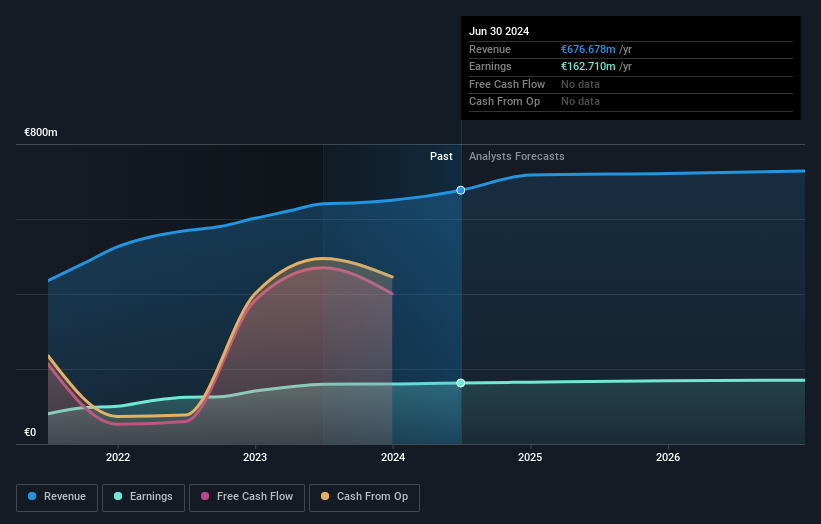Click the €676.678m revenue value
This screenshot has height=524, width=821.
click(x=588, y=49)
